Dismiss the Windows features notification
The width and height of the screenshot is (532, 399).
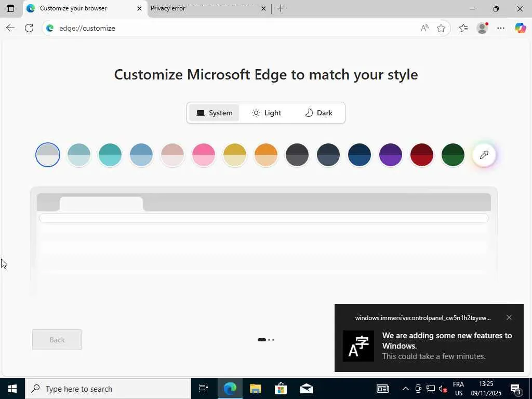(509, 317)
